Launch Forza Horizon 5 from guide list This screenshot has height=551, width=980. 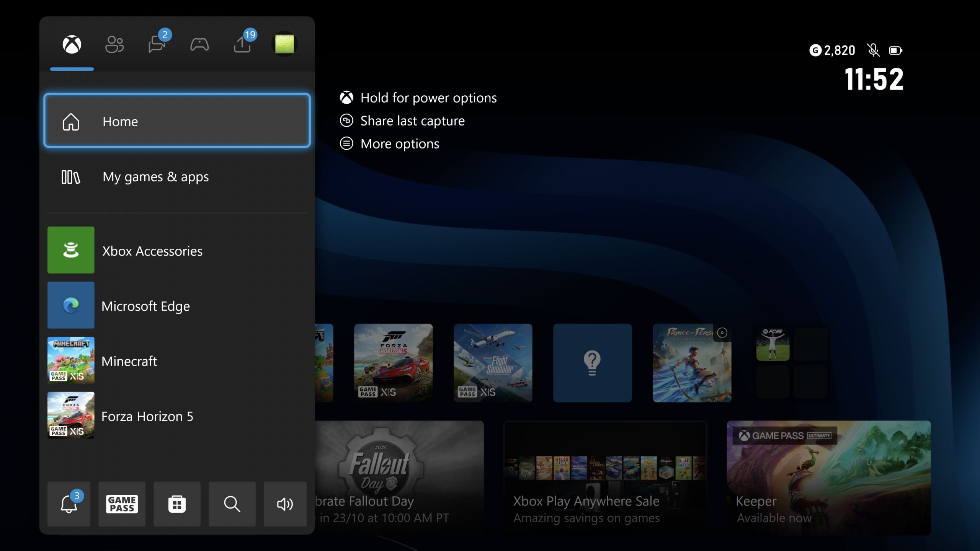tap(177, 416)
